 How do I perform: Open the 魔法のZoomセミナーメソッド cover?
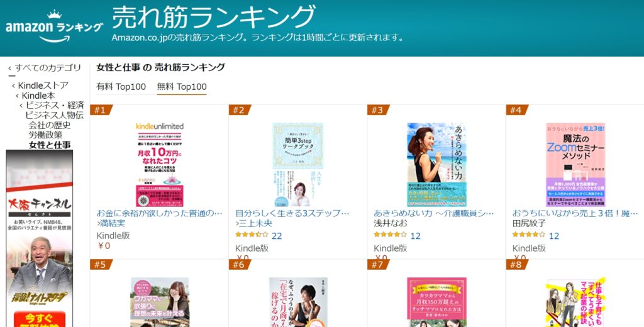pyautogui.click(x=575, y=164)
